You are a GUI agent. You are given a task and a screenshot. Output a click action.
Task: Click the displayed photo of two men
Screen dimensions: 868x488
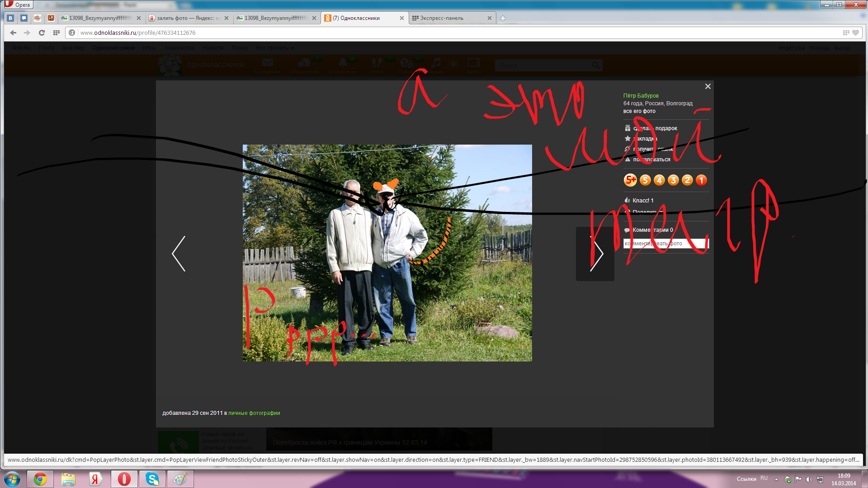click(x=387, y=253)
